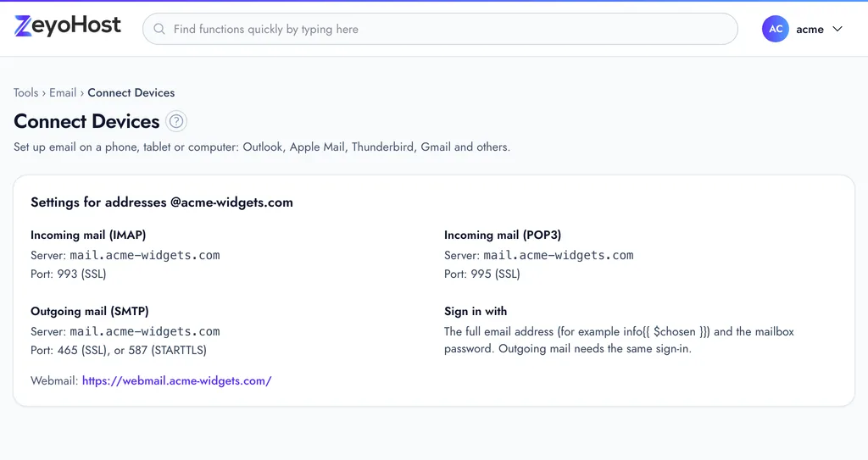The width and height of the screenshot is (868, 460).
Task: Open the ZeyoHost logo home link
Action: (68, 26)
